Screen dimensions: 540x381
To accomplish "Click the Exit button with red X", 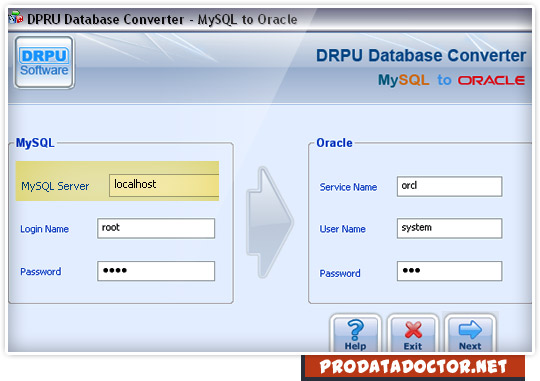I will (413, 333).
